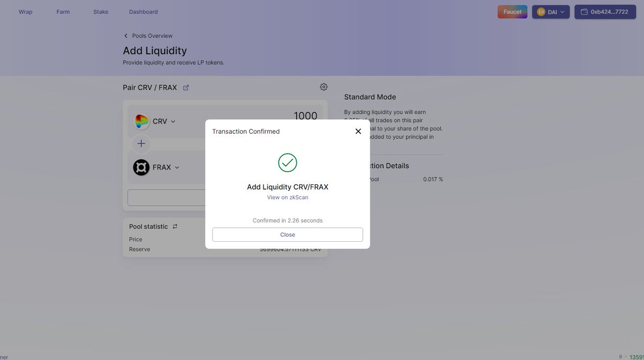Click the Add Liquidity page heading
The width and height of the screenshot is (644, 360).
[x=155, y=51]
